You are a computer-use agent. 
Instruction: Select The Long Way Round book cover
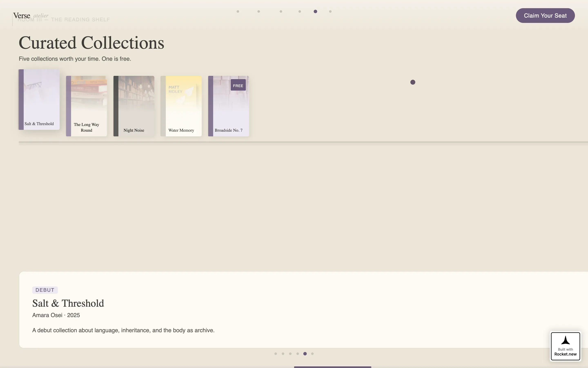click(87, 106)
